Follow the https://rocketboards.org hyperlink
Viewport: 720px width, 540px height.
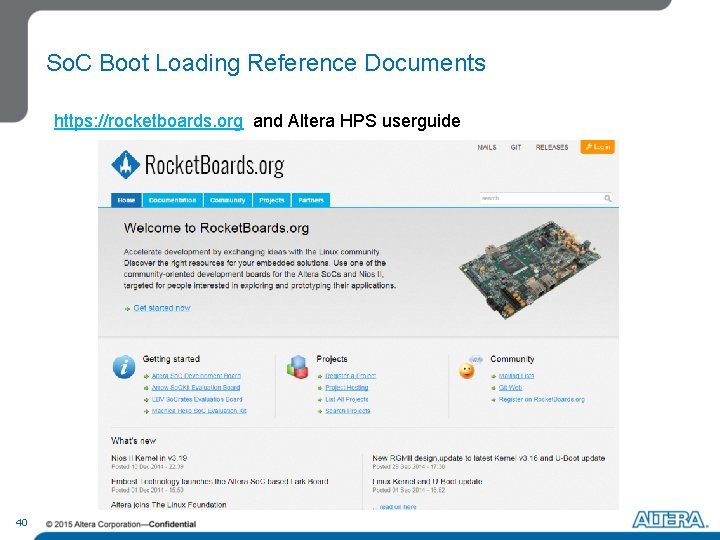148,121
